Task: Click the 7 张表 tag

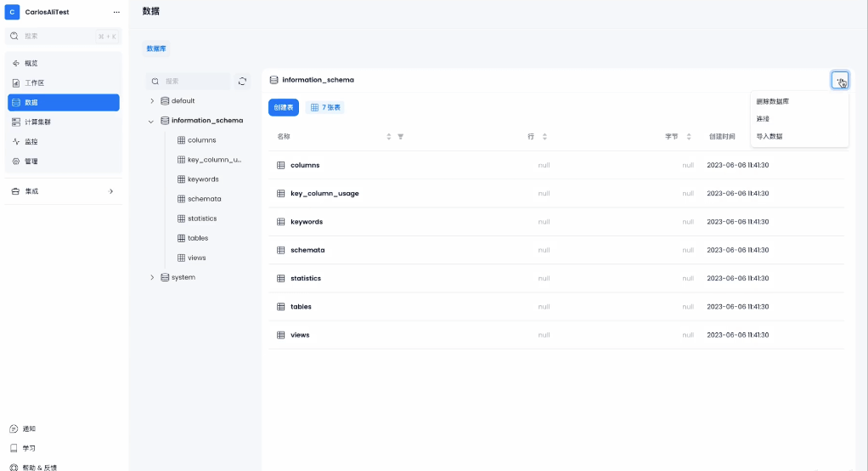Action: point(325,107)
